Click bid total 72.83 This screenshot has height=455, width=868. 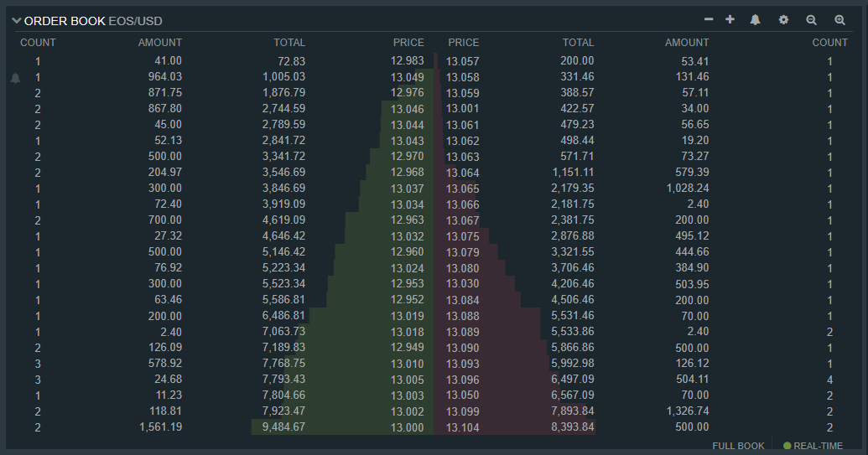coord(292,61)
